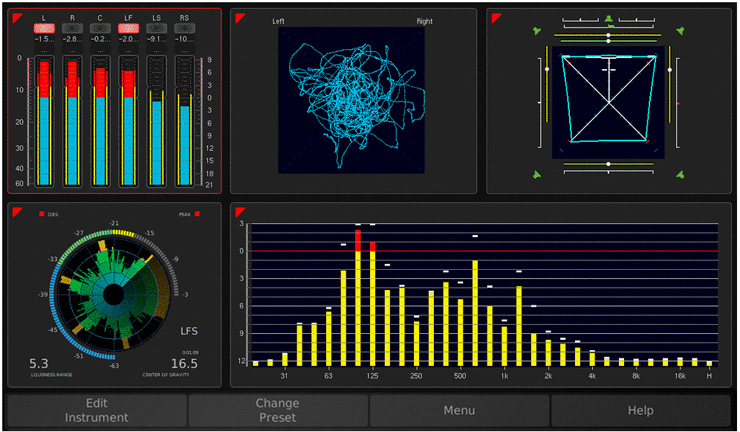Click the red corner triangle of the spectrum analyzer panel
Image resolution: width=740 pixels, height=432 pixels.
[x=239, y=212]
